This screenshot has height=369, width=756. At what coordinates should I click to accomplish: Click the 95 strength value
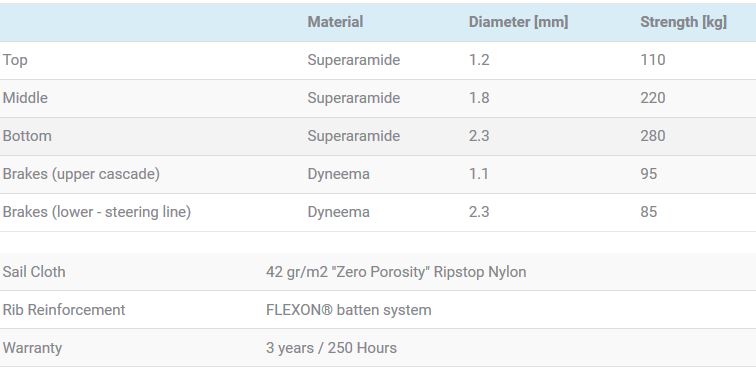tap(648, 174)
